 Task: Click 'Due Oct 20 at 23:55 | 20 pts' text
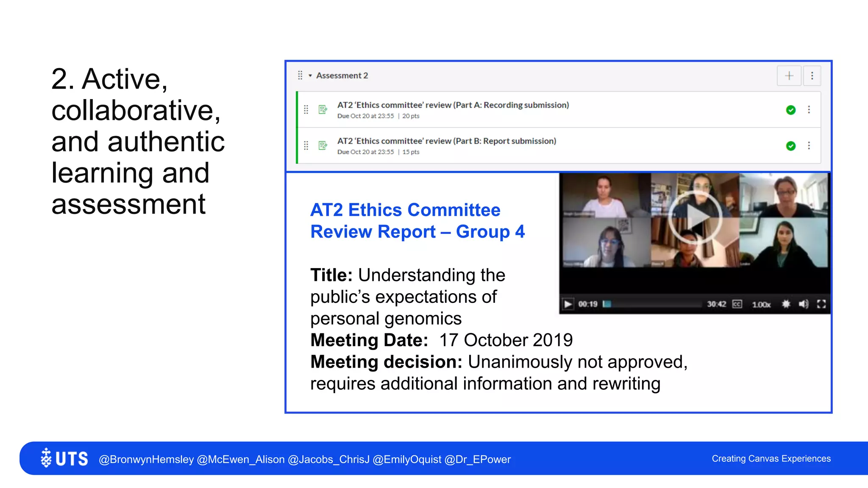pyautogui.click(x=378, y=116)
